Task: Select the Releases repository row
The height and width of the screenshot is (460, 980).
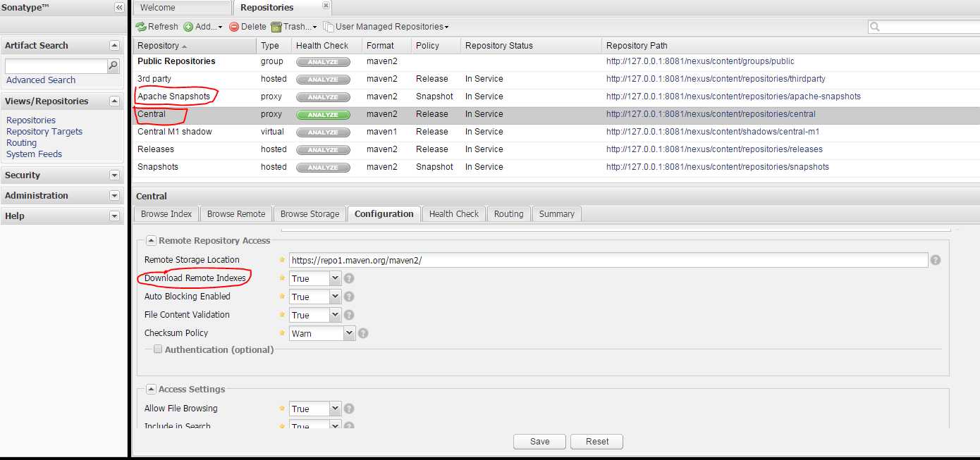Action: coord(556,149)
